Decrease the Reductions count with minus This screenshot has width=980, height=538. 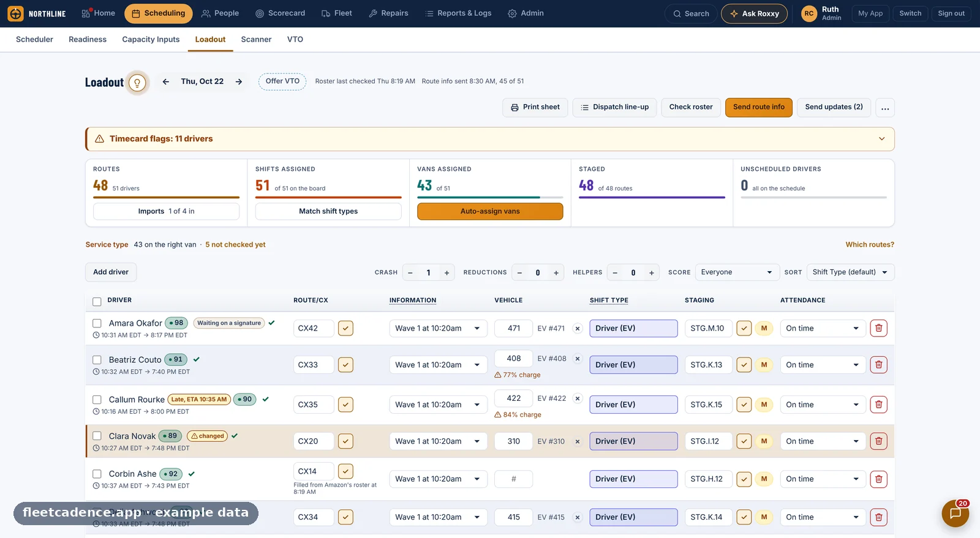click(x=519, y=273)
